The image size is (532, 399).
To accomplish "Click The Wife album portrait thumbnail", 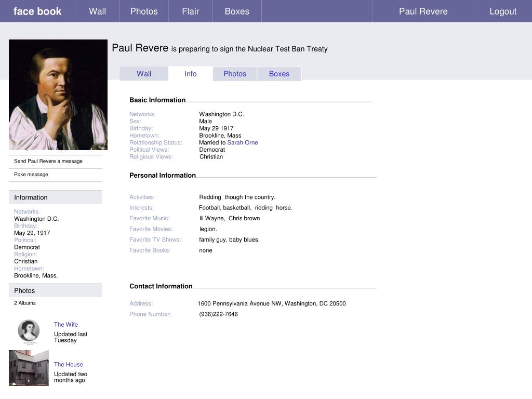I will (29, 331).
